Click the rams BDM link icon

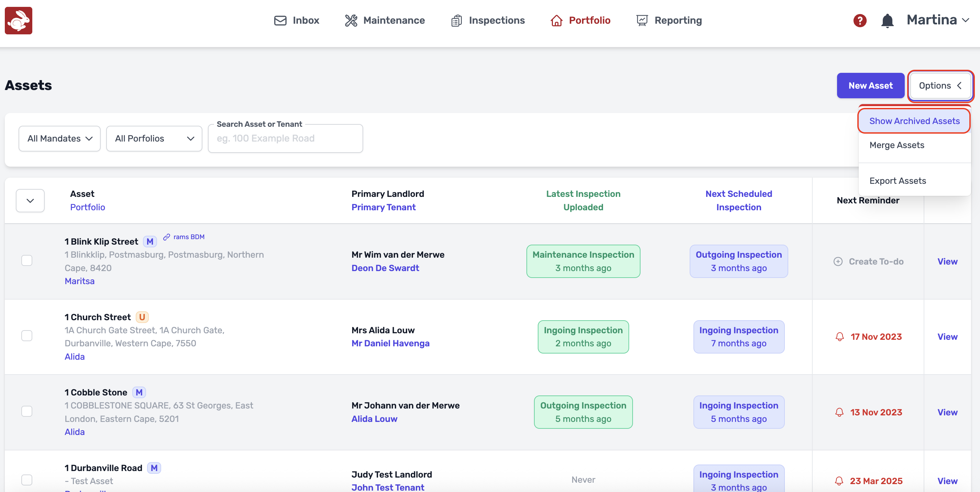click(x=166, y=237)
